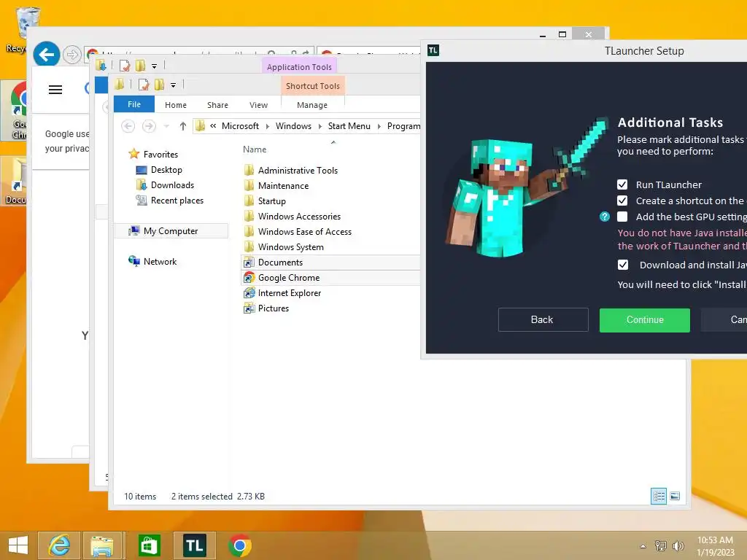
Task: Click properties icon in front Explorer quick access toolbar
Action: click(143, 85)
